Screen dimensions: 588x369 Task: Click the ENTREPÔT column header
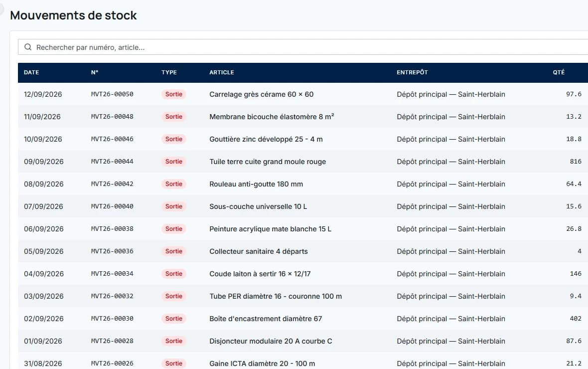[x=412, y=72]
